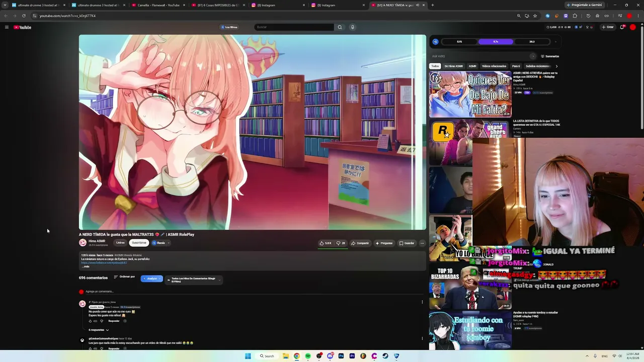The width and height of the screenshot is (644, 362).
Task: Open the Behance portfolio link in description
Action: tap(104, 262)
